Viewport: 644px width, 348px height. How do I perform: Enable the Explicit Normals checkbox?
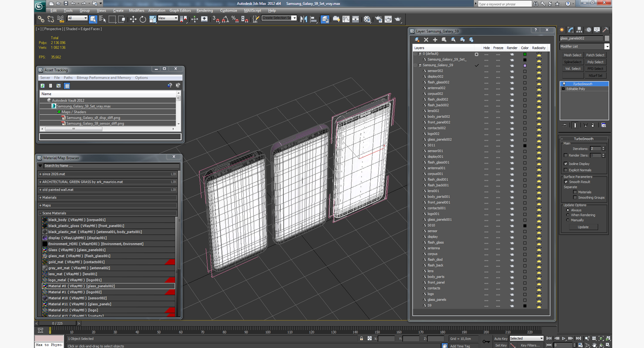point(566,170)
